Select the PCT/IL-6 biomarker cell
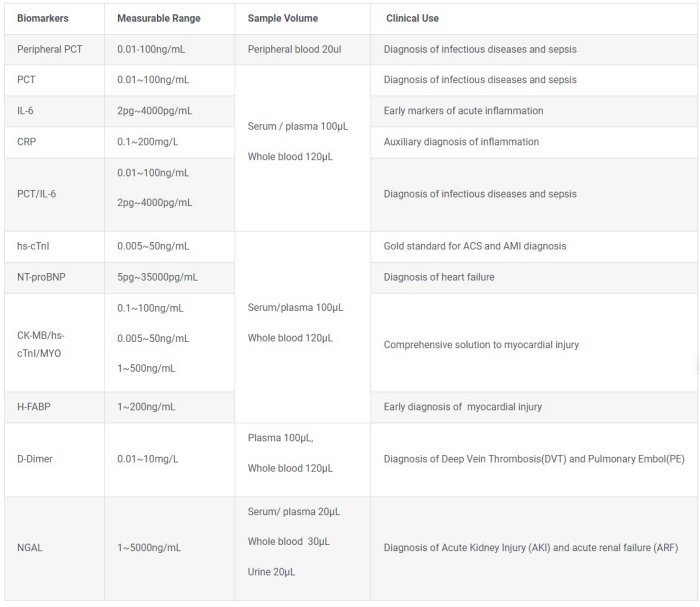 click(x=37, y=194)
